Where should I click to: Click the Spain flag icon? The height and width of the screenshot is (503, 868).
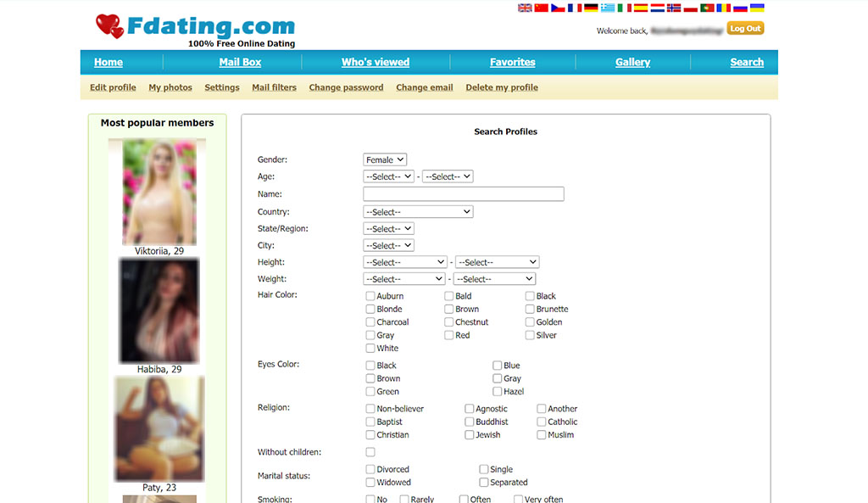click(x=642, y=8)
